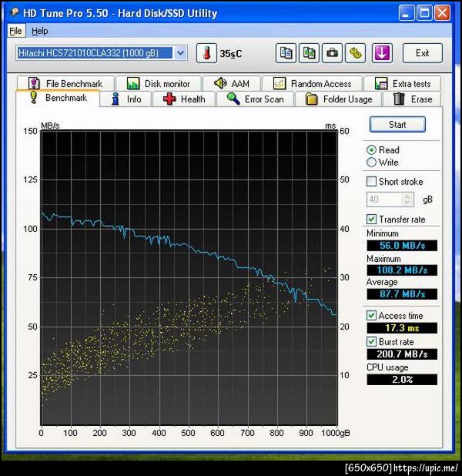The height and width of the screenshot is (476, 462).
Task: Click the HD Tune Pro title bar icon
Action: 15,12
